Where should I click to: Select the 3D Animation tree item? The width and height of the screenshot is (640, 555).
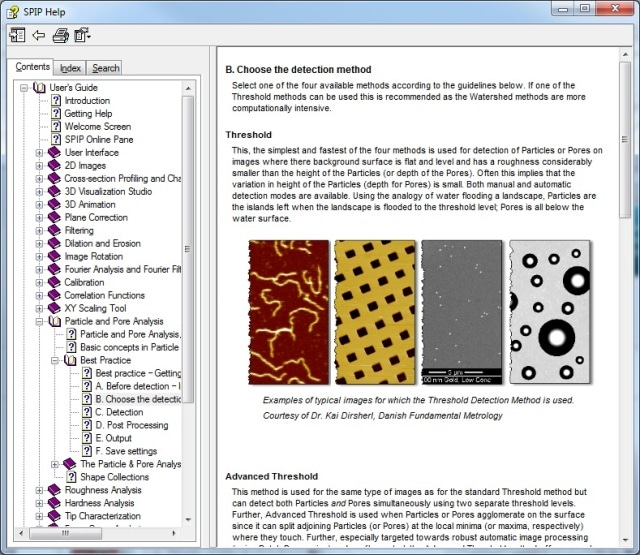pyautogui.click(x=90, y=204)
